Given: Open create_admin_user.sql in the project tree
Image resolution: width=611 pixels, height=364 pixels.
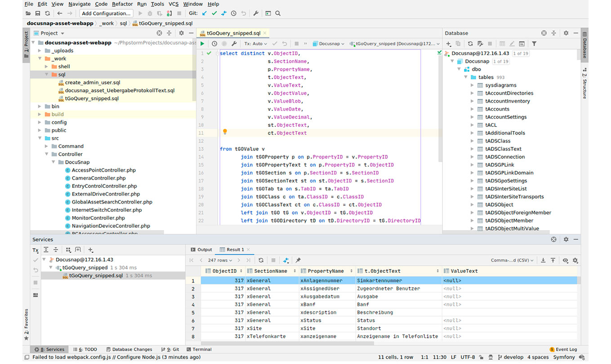Looking at the screenshot, I should click(92, 83).
